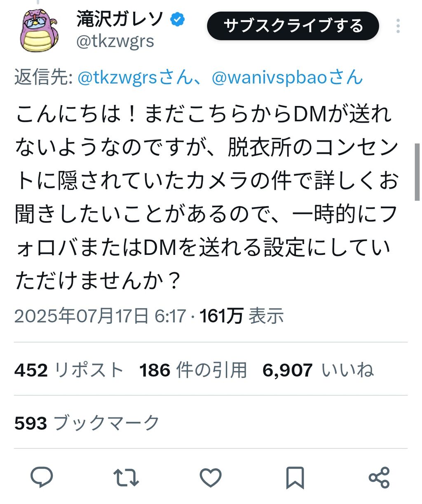Open the 滝沢ガレソ display name
Image resolution: width=422 pixels, height=504 pixels.
click(x=120, y=19)
